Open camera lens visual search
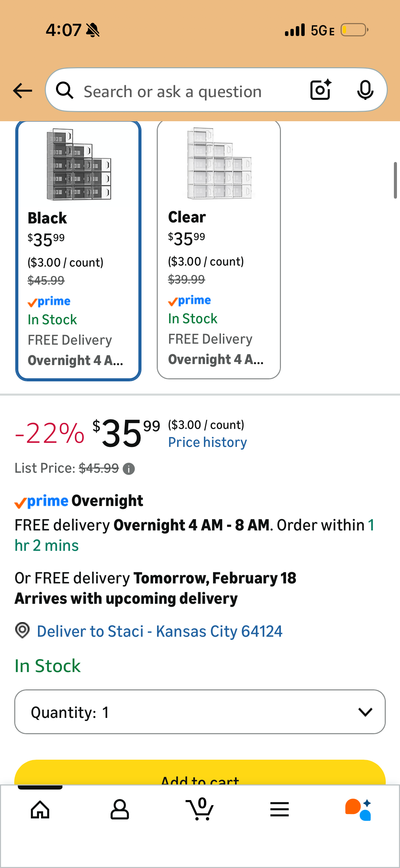Image resolution: width=400 pixels, height=868 pixels. 320,90
